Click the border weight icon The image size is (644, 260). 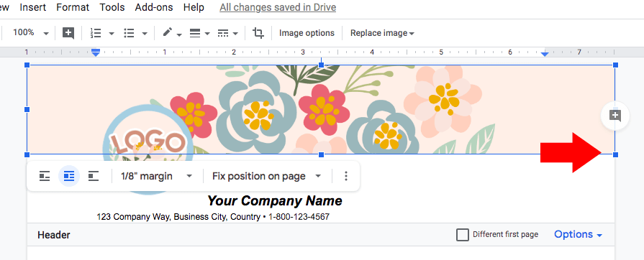(195, 33)
